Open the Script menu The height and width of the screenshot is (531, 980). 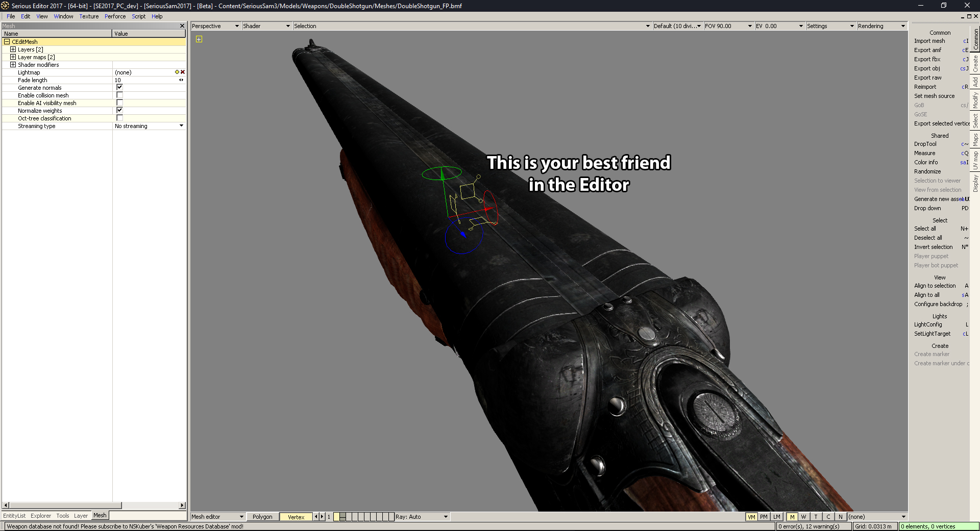point(139,16)
